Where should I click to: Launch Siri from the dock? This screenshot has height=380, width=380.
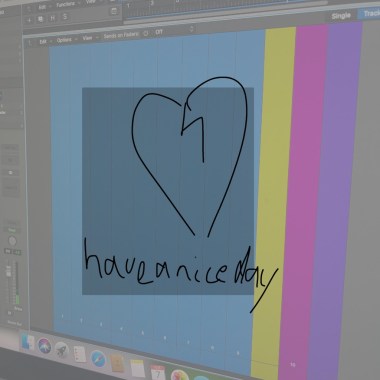[x=44, y=346]
